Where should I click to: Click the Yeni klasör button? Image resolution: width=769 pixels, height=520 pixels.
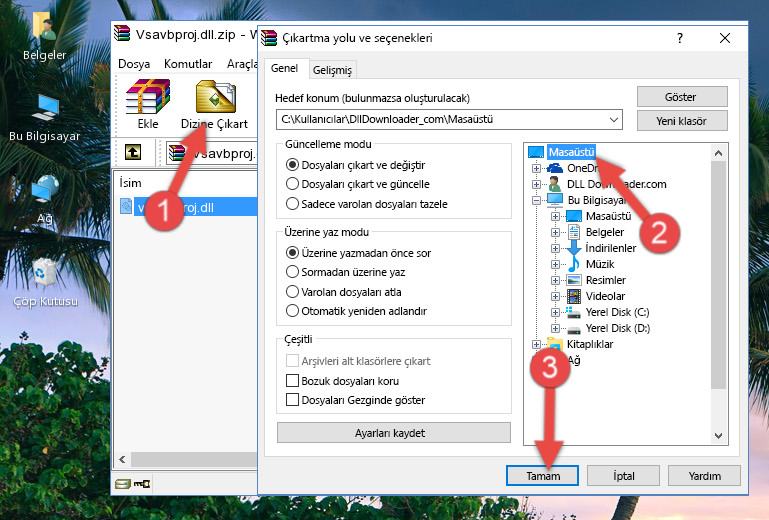(682, 121)
